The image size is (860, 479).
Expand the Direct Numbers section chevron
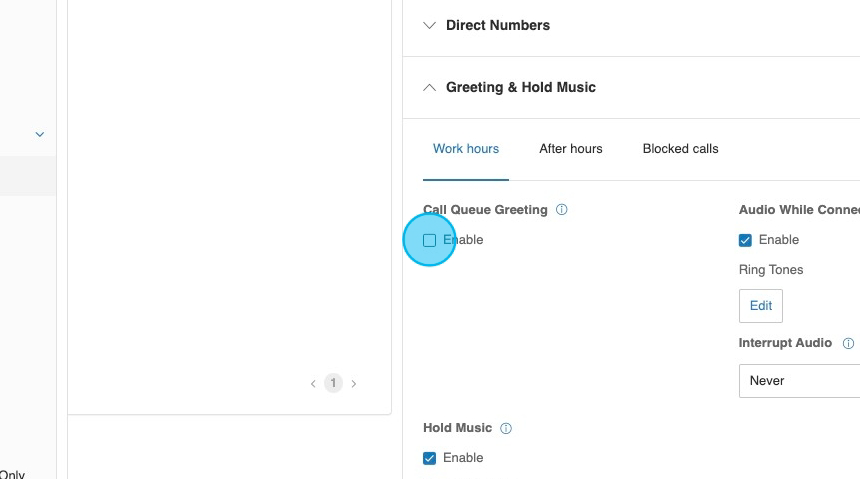[429, 26]
